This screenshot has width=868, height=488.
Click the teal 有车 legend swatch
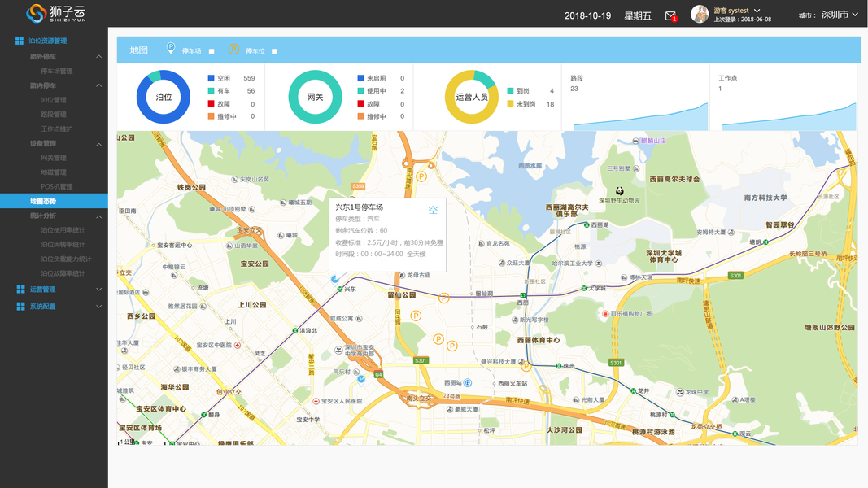point(211,91)
